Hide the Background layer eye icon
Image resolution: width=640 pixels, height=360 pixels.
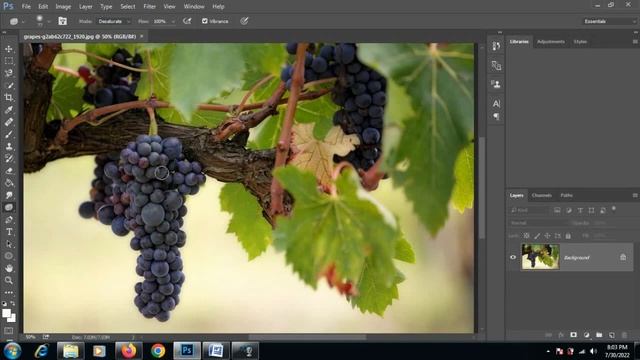[513, 257]
